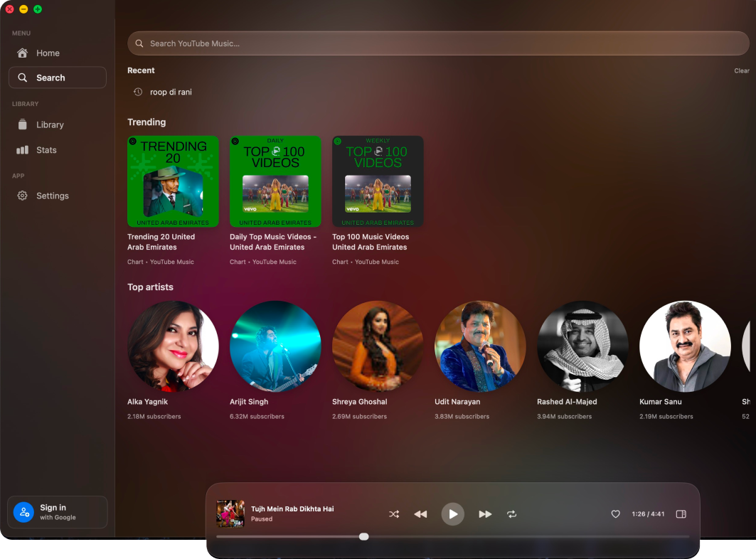Image resolution: width=756 pixels, height=559 pixels.
Task: Click the history clock icon beside 'roop di rani'
Action: click(138, 92)
